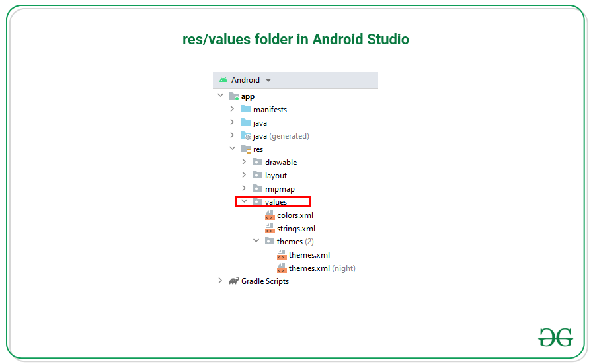Screen dimensions: 591x364
Task: Click the GeeksforGeeks logo
Action: pyautogui.click(x=555, y=337)
